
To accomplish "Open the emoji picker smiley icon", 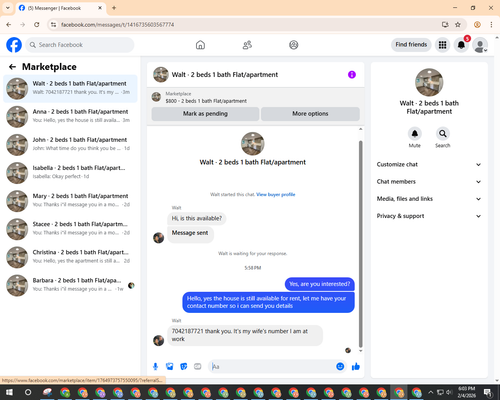I will coord(340,367).
